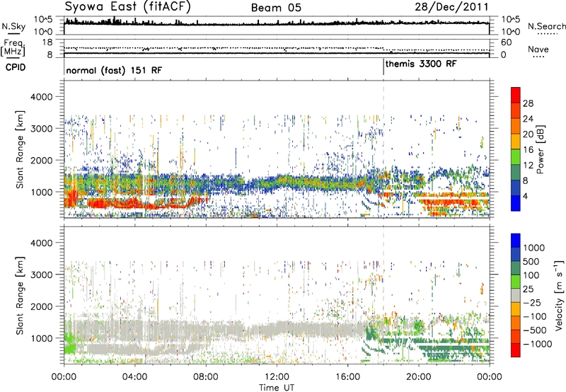Click the "Beam 05" label
The width and height of the screenshot is (566, 392).
[x=276, y=8]
